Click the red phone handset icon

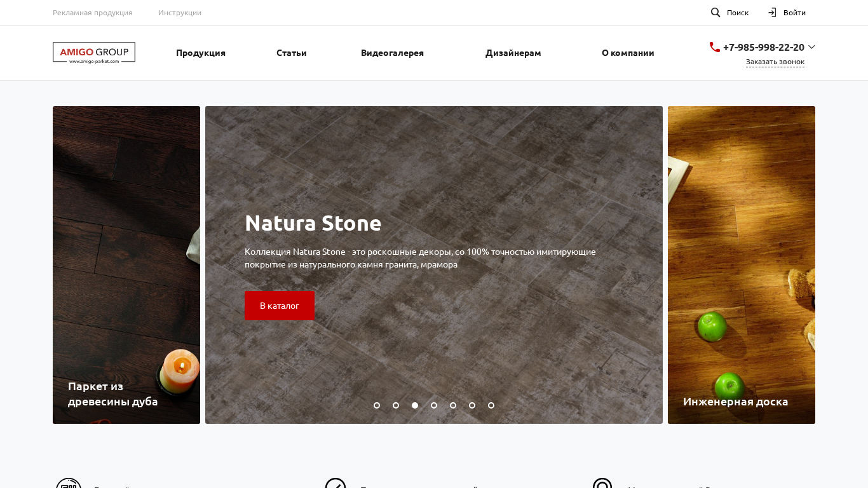coord(715,47)
